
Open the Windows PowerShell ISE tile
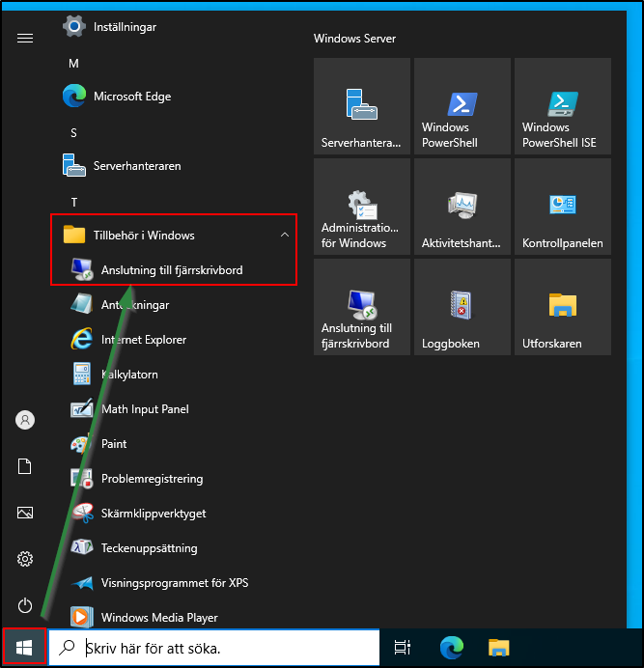(563, 106)
